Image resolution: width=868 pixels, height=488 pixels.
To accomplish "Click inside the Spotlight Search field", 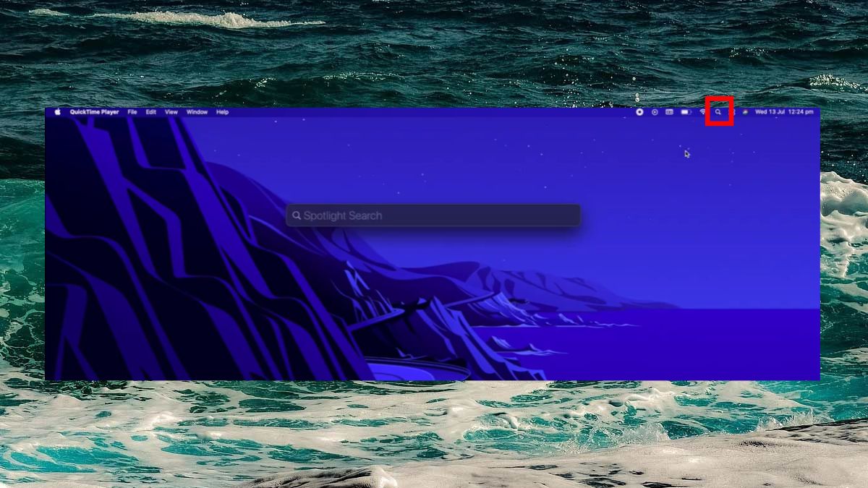I will [434, 215].
